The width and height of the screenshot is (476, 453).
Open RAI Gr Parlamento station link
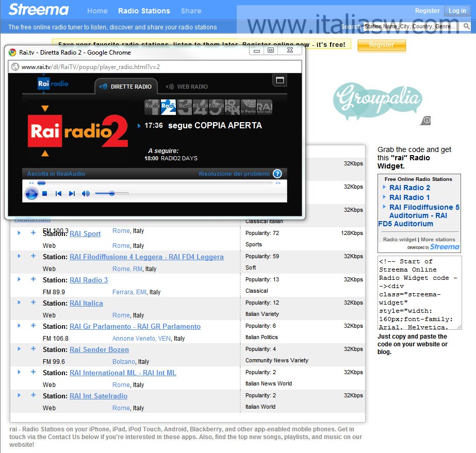(x=135, y=326)
